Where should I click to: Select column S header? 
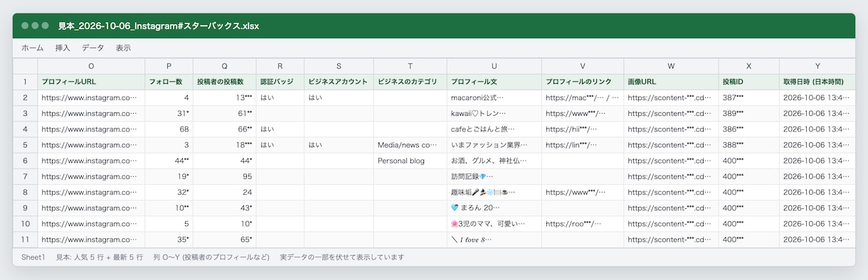click(339, 66)
